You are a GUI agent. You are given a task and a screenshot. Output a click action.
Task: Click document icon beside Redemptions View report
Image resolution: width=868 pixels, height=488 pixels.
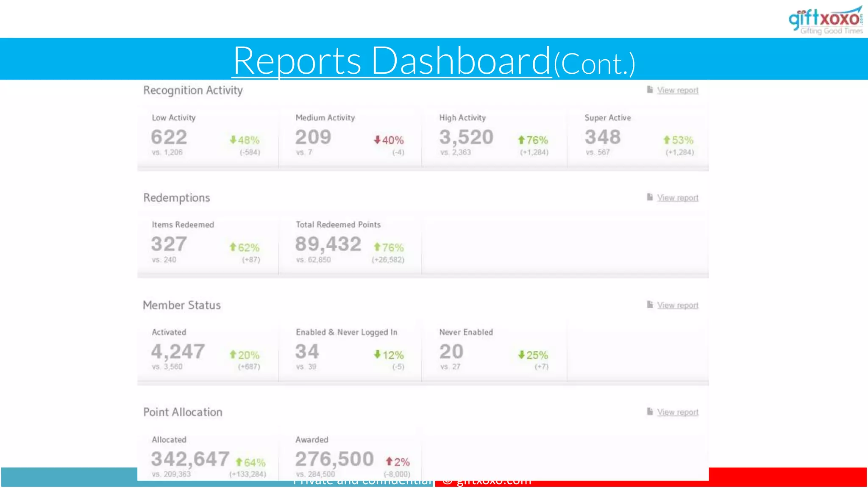pos(650,197)
